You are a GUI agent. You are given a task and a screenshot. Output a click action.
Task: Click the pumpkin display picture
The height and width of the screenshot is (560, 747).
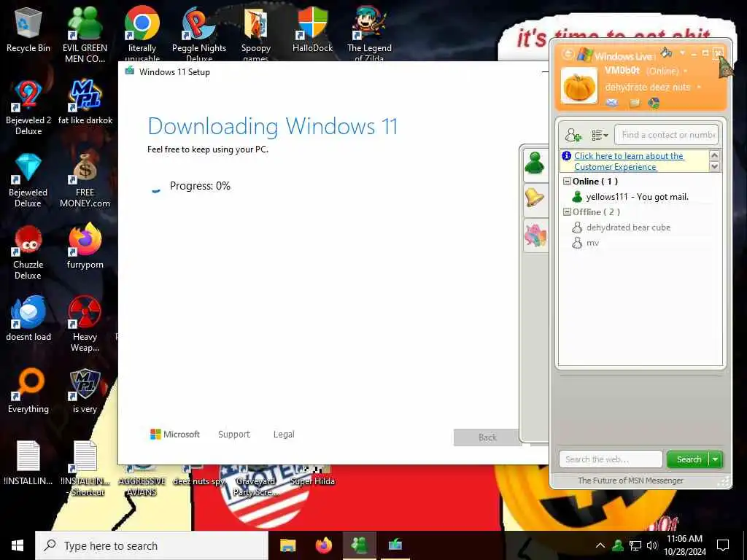point(579,86)
